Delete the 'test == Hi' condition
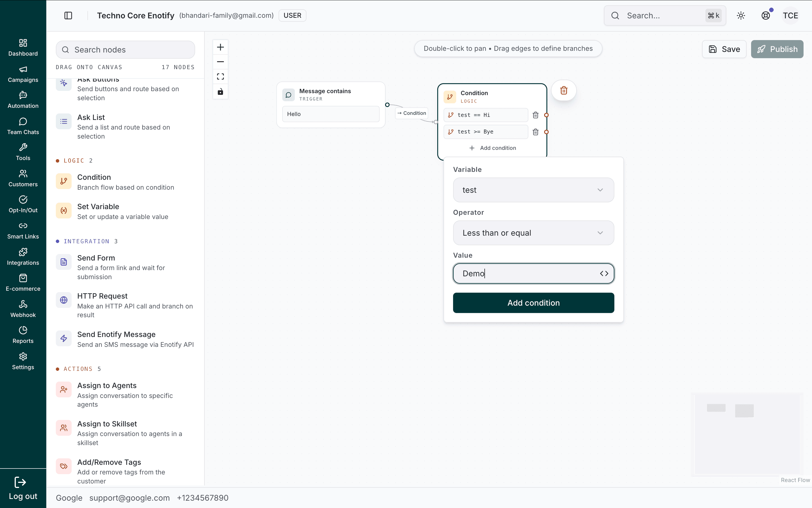812x508 pixels. click(535, 115)
